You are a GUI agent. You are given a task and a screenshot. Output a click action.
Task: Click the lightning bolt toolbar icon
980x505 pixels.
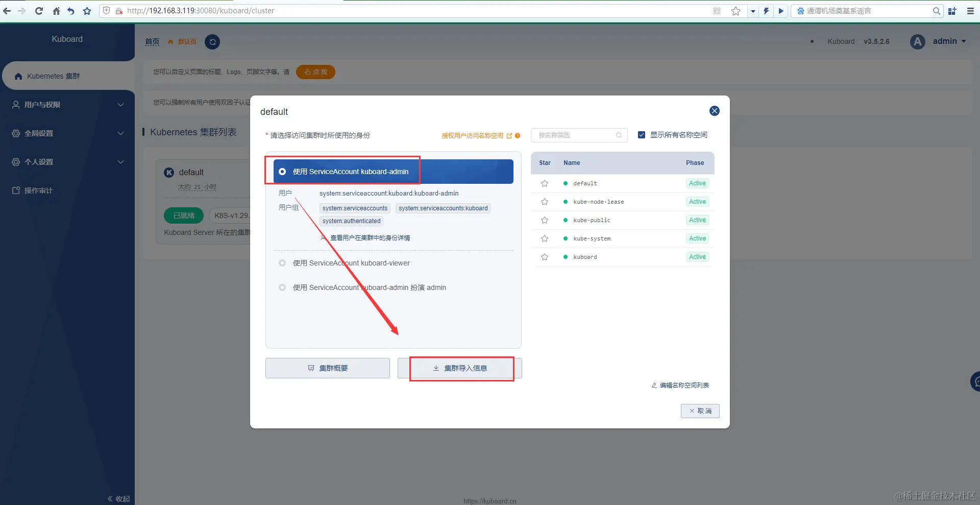point(766,11)
